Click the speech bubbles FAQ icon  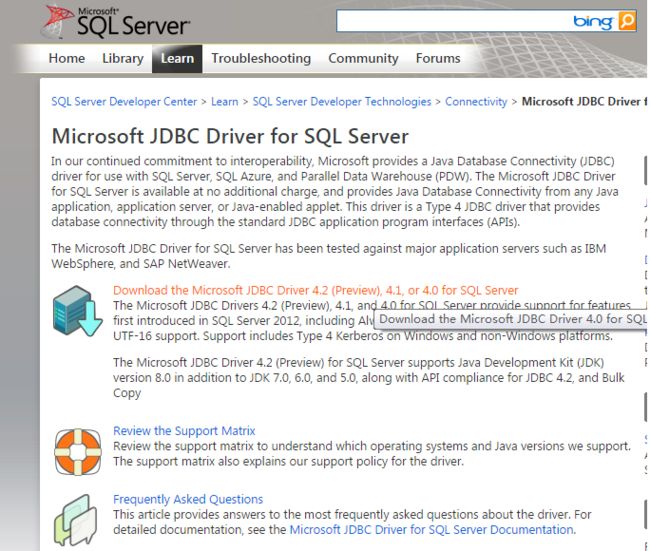[x=75, y=520]
